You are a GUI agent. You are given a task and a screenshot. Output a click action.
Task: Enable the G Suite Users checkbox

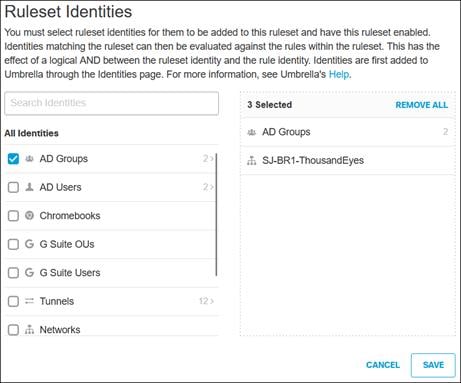13,273
